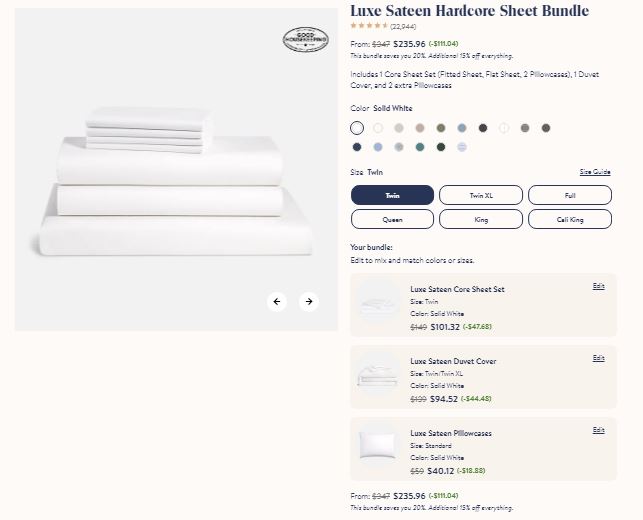The width and height of the screenshot is (643, 520).
Task: Edit the Core Sheet Set bundle item
Action: [598, 286]
